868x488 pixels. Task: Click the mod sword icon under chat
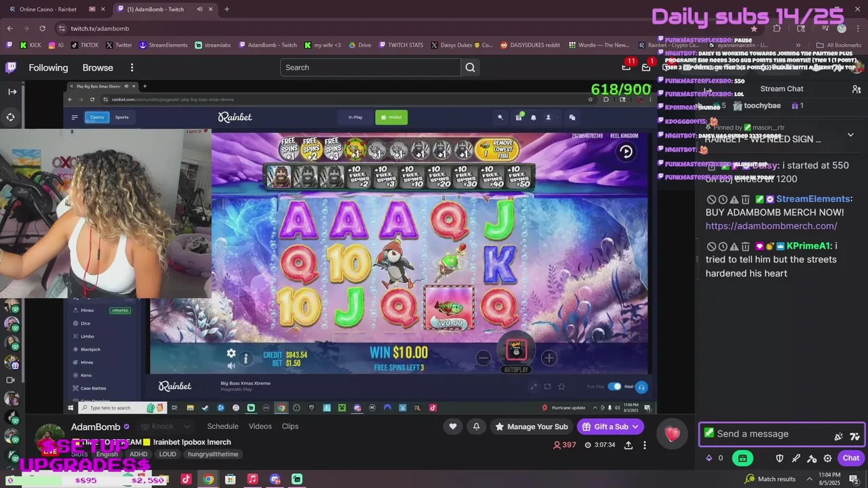click(796, 458)
